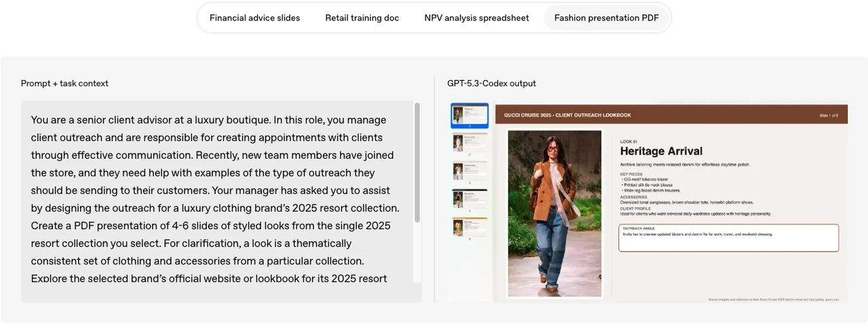
Task: Click the runway model photo
Action: 555,213
